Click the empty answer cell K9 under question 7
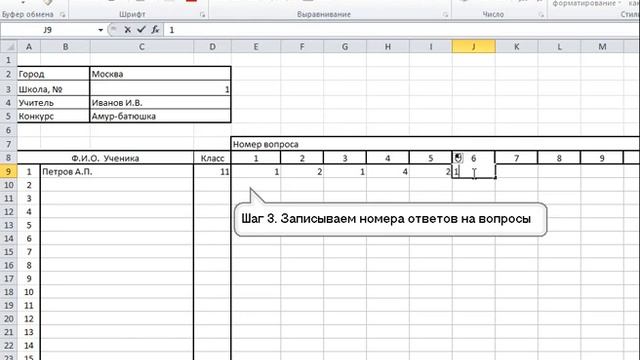Screen dimensions: 640x360 516,171
